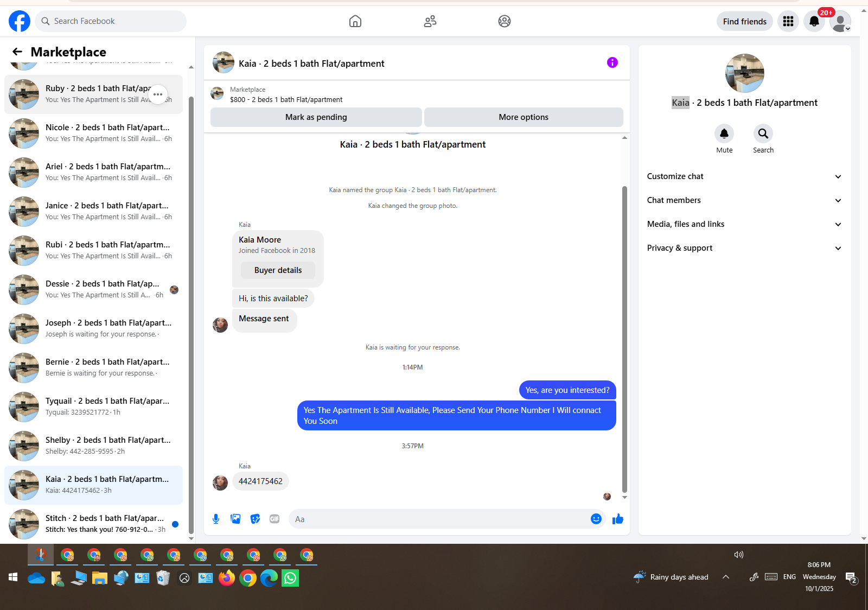Open the Windows Start menu

pyautogui.click(x=13, y=577)
